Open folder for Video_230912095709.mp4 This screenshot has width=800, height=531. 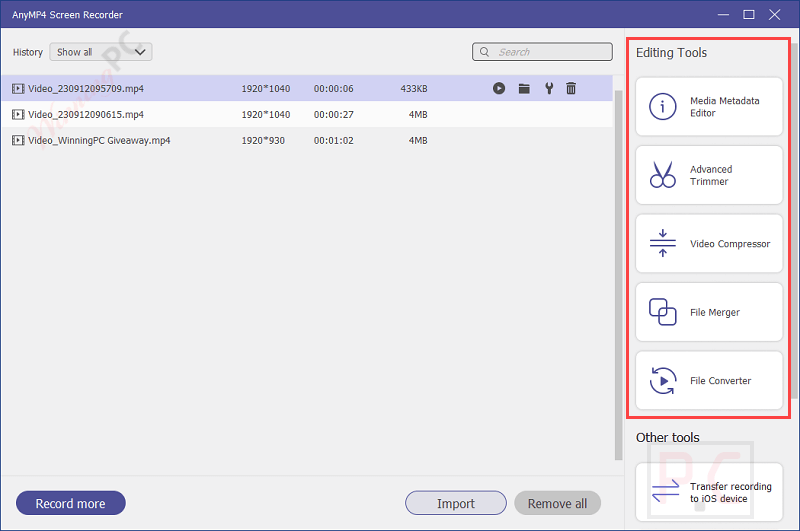[524, 88]
